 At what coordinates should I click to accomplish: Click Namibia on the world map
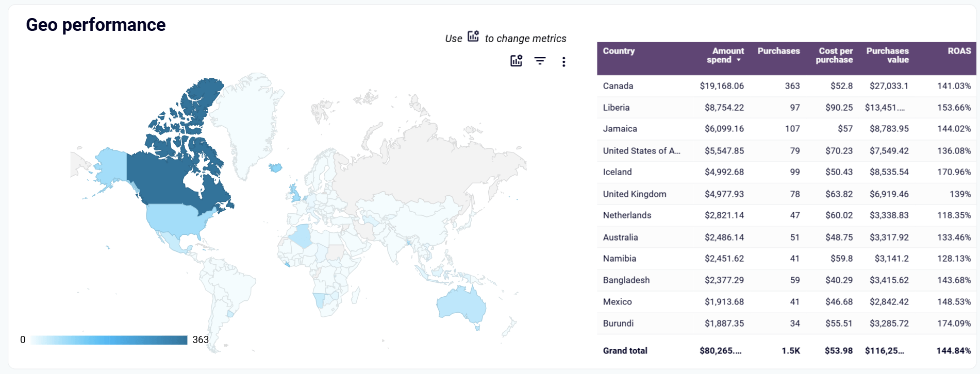(x=319, y=299)
